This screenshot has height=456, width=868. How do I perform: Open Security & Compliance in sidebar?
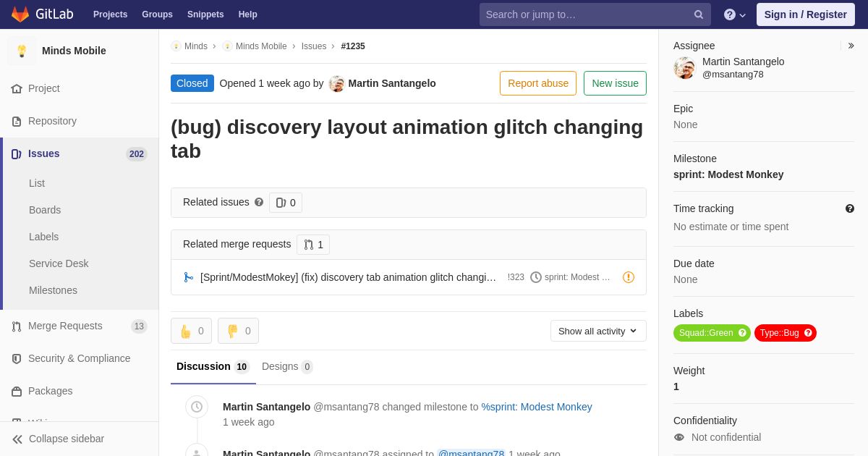(80, 358)
